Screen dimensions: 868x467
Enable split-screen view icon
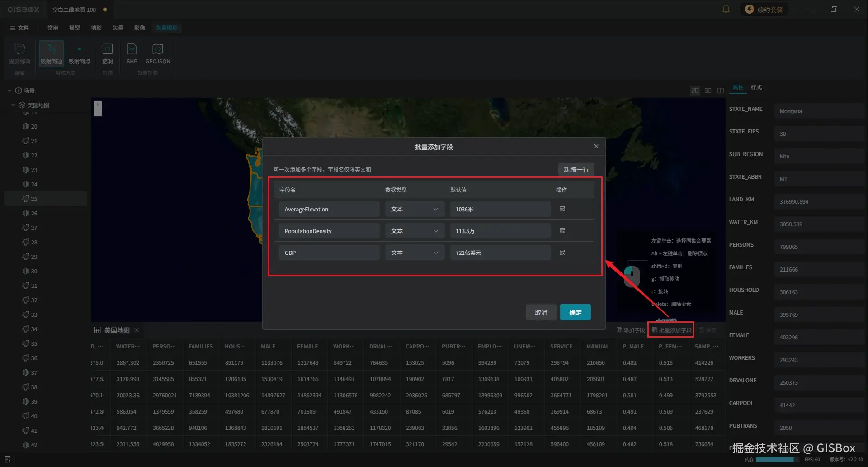pos(721,91)
